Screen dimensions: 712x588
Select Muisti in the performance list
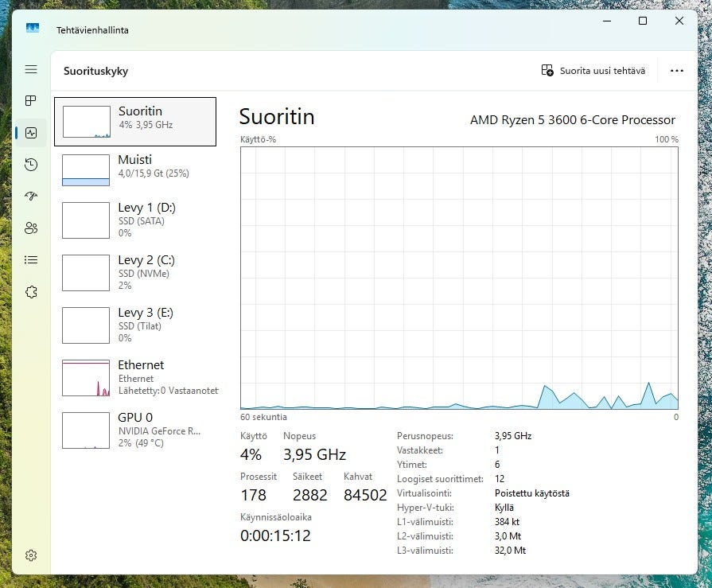tap(135, 170)
